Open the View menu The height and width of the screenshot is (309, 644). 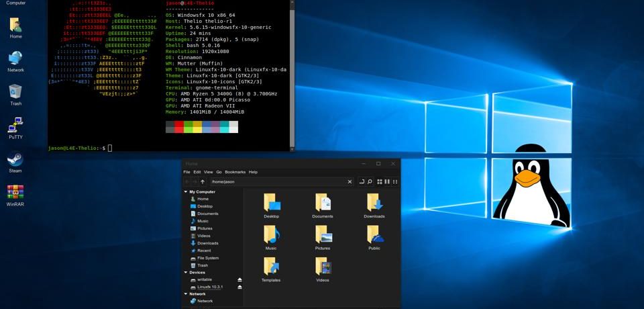[x=208, y=172]
